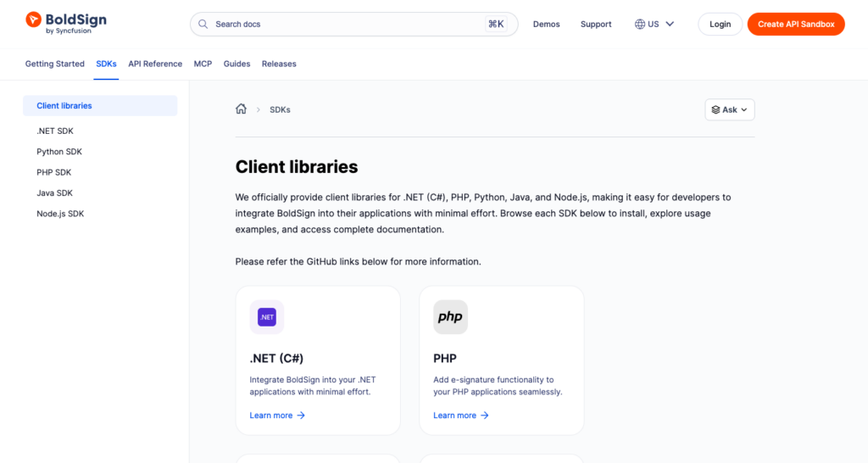The height and width of the screenshot is (463, 868).
Task: Select Client libraries in sidebar
Action: (x=100, y=106)
